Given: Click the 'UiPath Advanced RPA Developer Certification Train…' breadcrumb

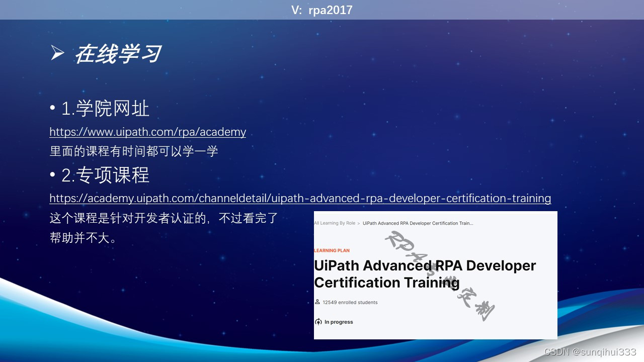Looking at the screenshot, I should tap(418, 223).
